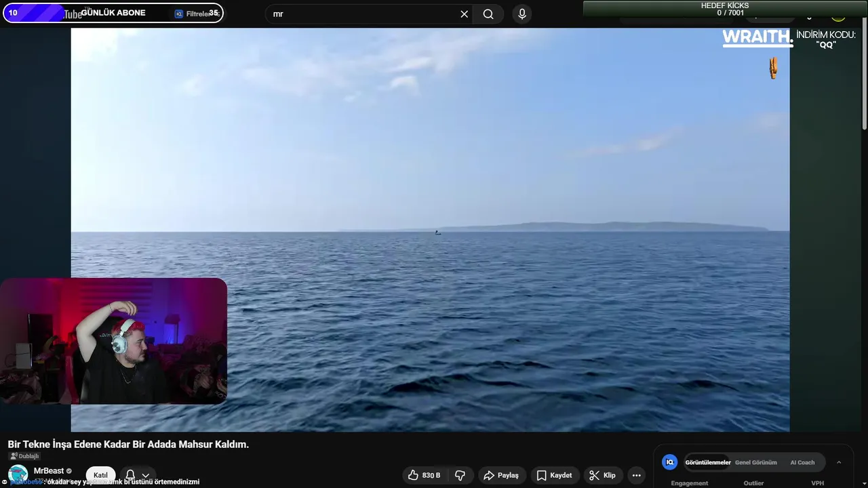
Task: Save video with Kaydet button
Action: [555, 475]
